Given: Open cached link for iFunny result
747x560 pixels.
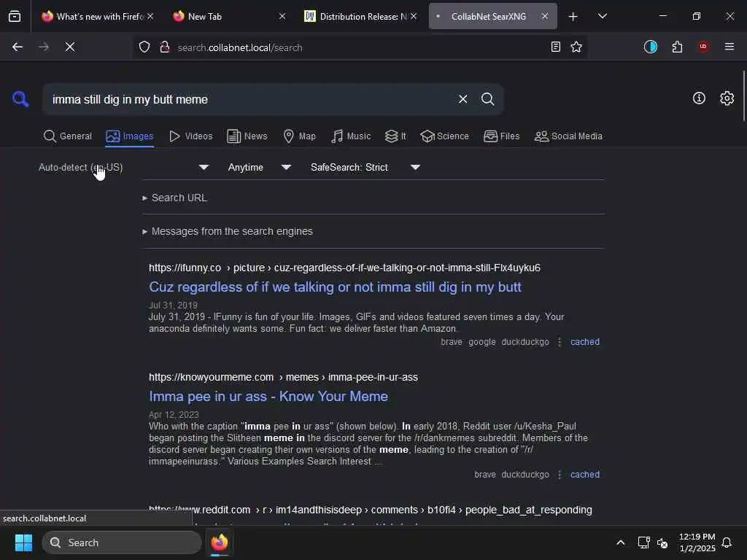Looking at the screenshot, I should pos(585,342).
